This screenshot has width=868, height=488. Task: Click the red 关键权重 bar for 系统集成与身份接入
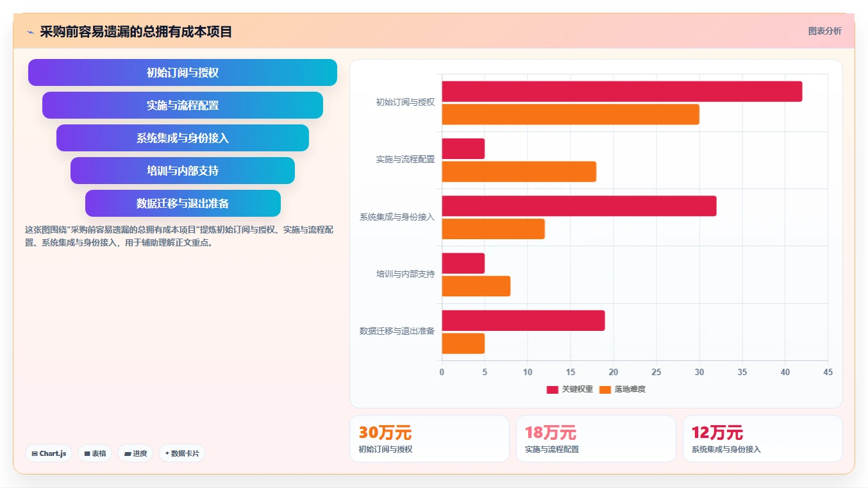579,206
